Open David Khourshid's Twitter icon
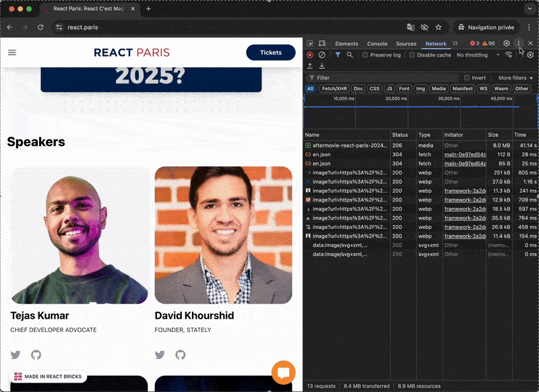The image size is (539, 392). (160, 354)
